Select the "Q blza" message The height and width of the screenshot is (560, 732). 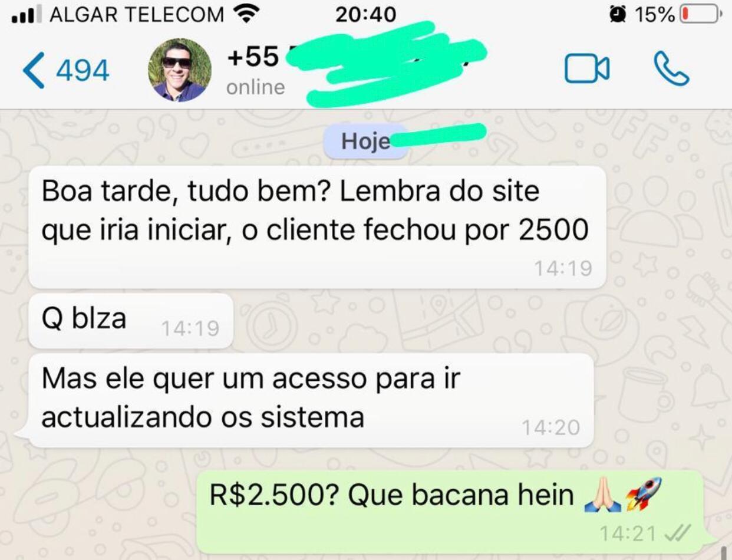pyautogui.click(x=131, y=321)
